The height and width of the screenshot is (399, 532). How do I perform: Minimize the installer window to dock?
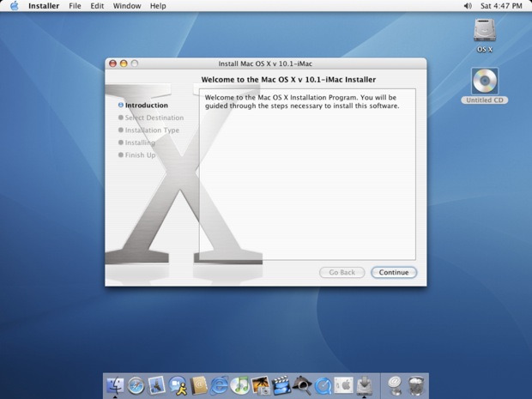124,63
